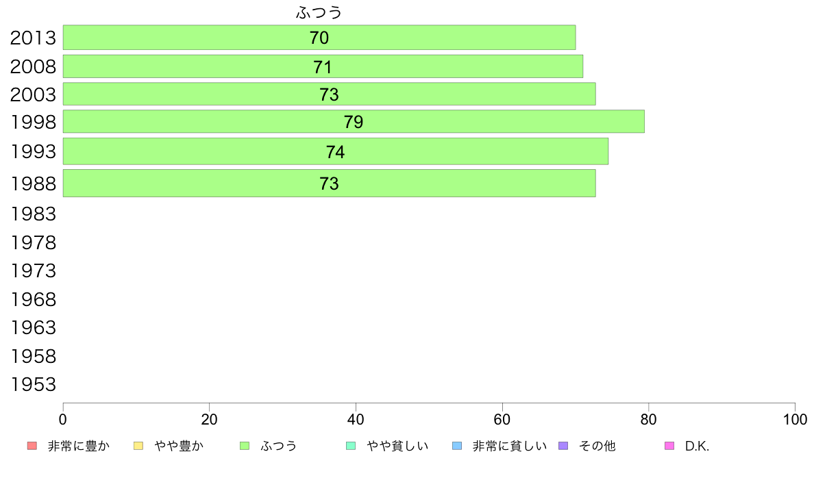Click the 1983 year axis label
This screenshot has height=504, width=814.
33,214
